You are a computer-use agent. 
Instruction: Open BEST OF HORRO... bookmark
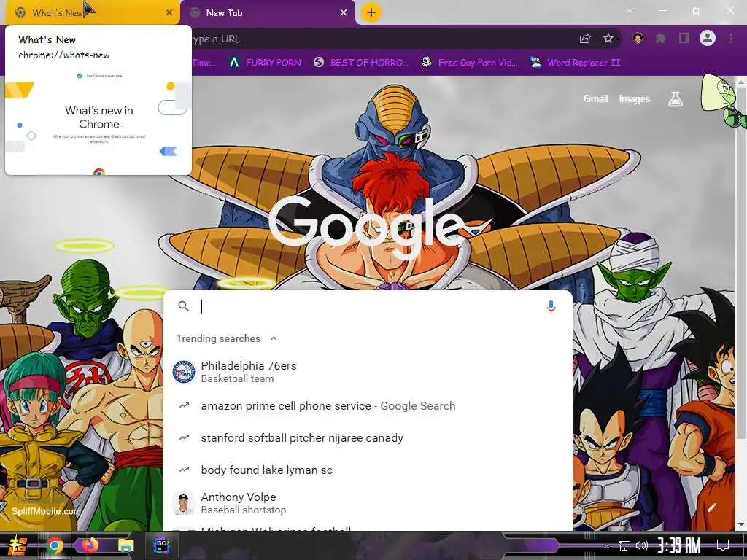coord(361,63)
